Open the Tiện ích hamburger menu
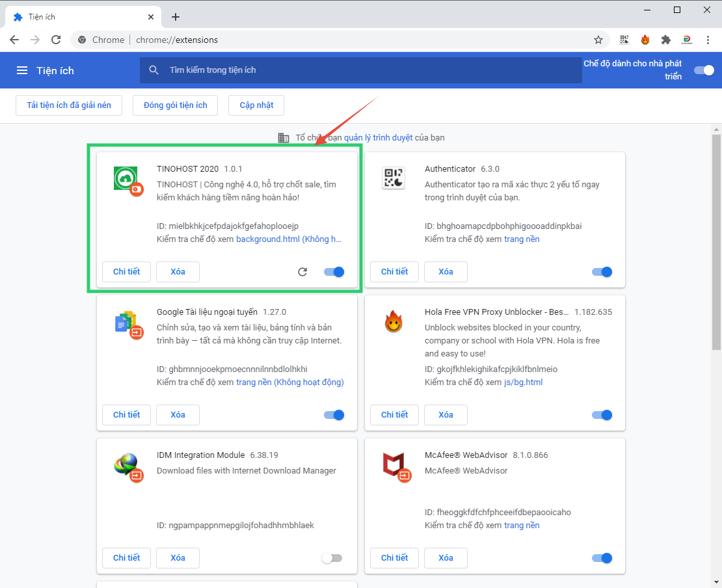 [22, 70]
